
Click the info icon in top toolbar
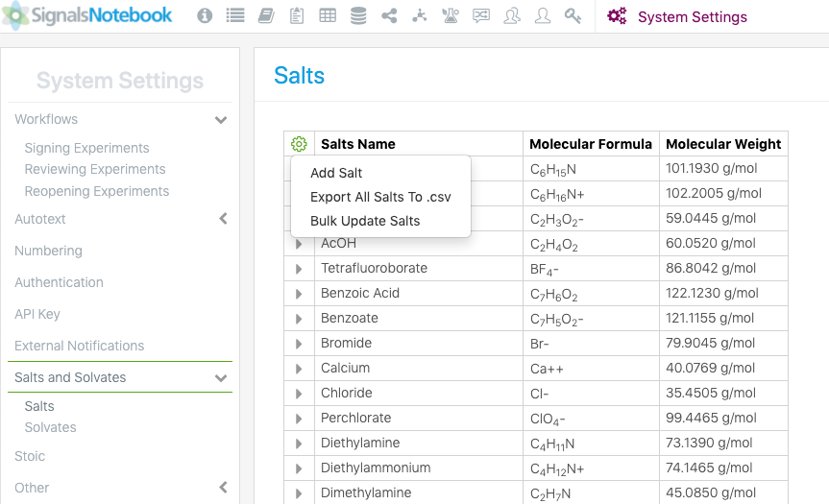tap(205, 15)
